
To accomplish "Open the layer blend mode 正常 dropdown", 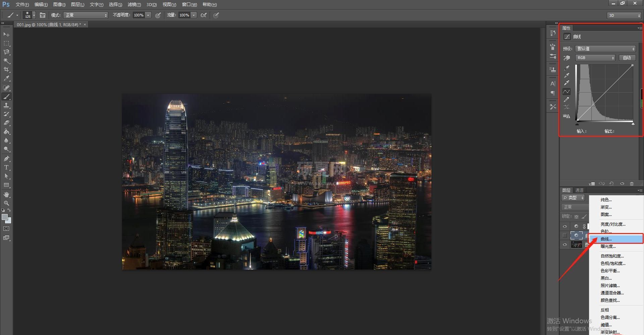I will click(575, 207).
